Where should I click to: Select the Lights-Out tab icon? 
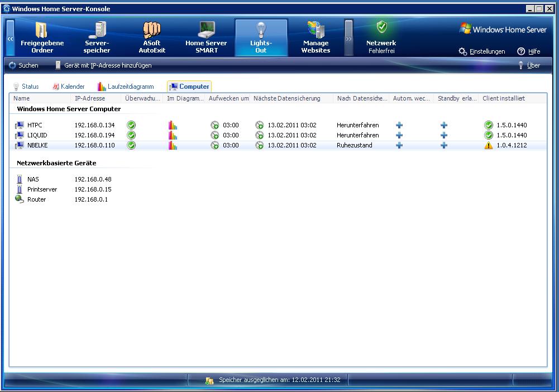(261, 37)
